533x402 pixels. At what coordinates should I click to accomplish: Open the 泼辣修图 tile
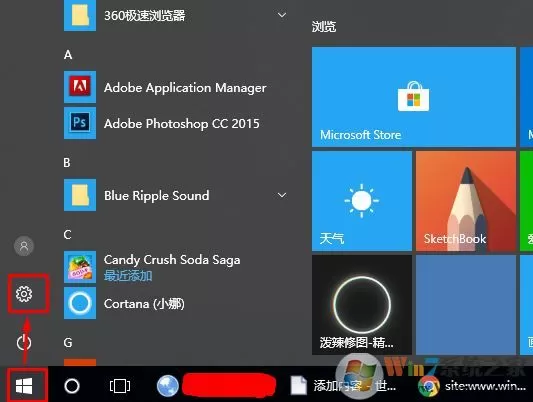click(x=362, y=305)
